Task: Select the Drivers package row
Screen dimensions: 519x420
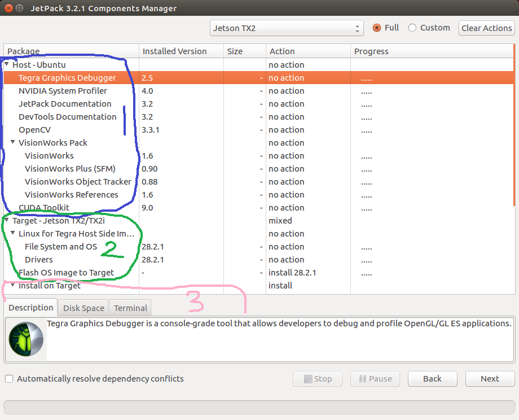Action: (258, 260)
